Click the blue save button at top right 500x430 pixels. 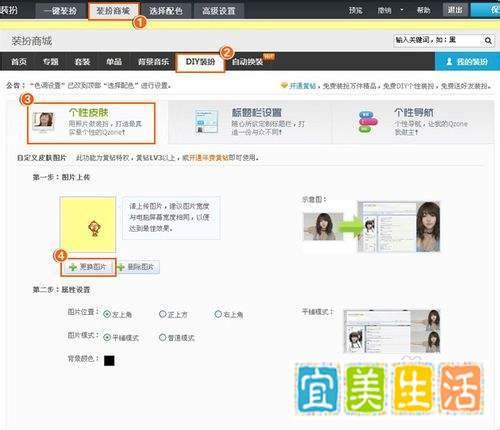point(485,10)
